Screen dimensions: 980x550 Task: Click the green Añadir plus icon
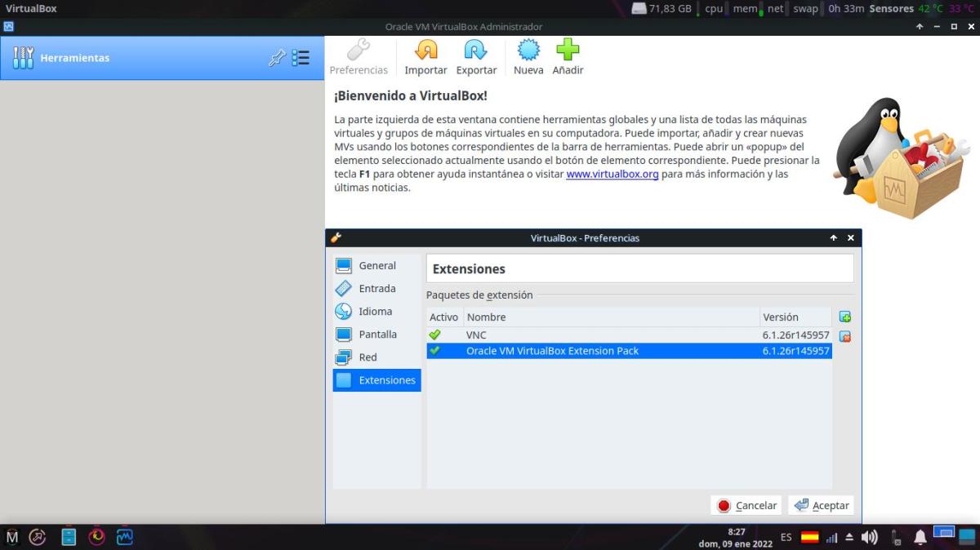pos(568,51)
